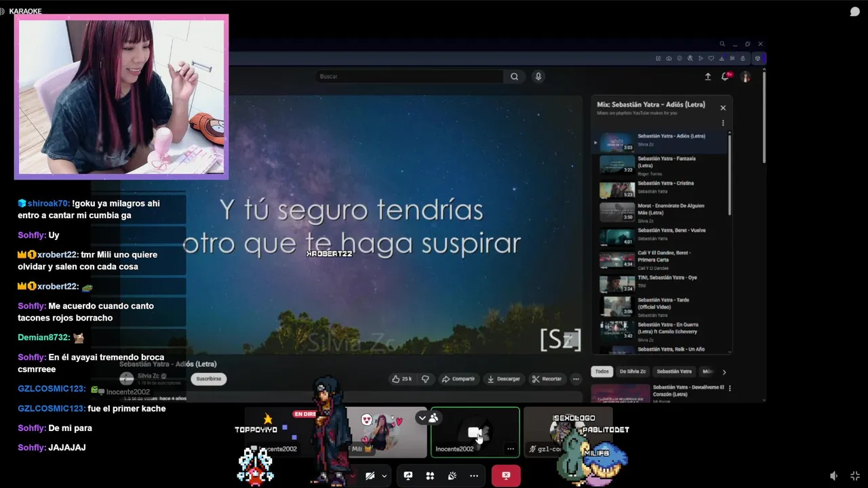Select the De Silvia Zc chip
This screenshot has width=868, height=488.
coord(633,371)
